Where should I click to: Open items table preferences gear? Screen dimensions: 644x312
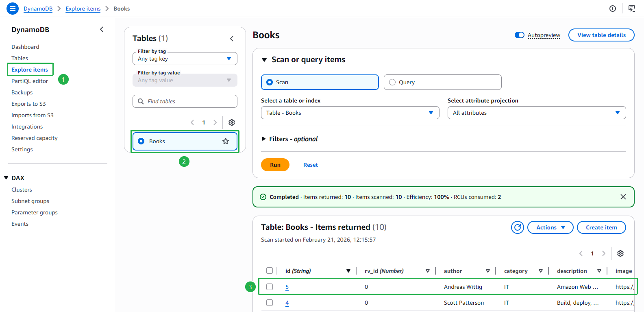pos(620,253)
